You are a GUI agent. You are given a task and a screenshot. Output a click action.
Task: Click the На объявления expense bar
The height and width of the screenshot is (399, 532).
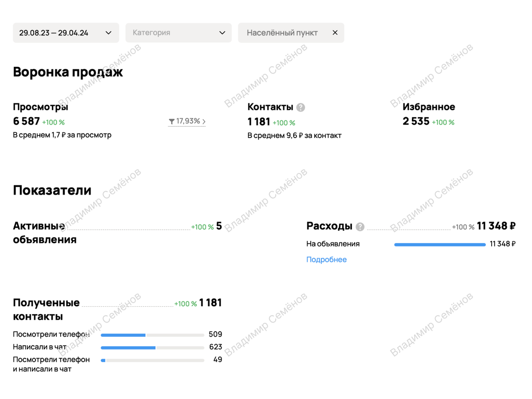439,244
